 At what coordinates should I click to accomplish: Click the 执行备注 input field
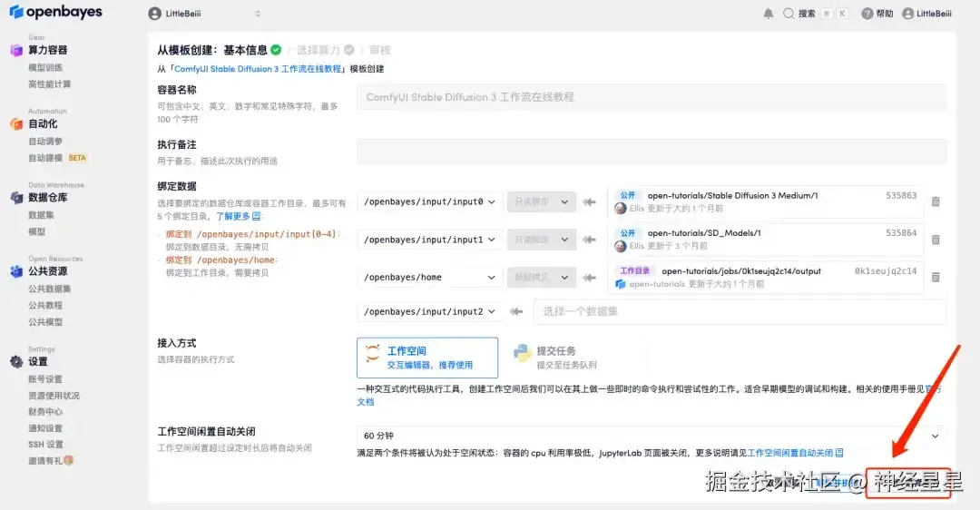pyautogui.click(x=652, y=152)
